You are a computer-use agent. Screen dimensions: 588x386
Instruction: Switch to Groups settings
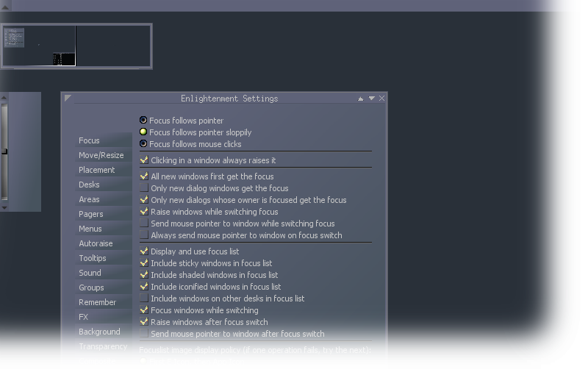tap(104, 287)
